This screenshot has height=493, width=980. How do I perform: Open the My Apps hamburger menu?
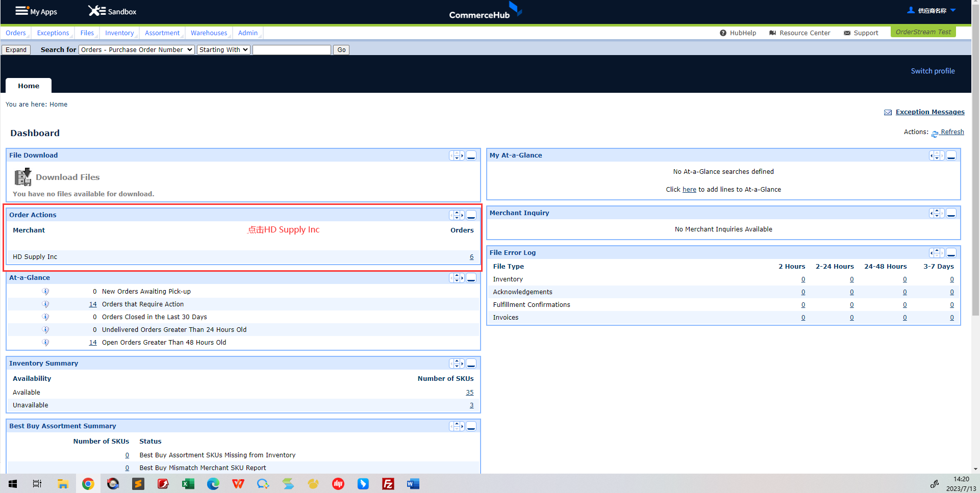coord(21,11)
